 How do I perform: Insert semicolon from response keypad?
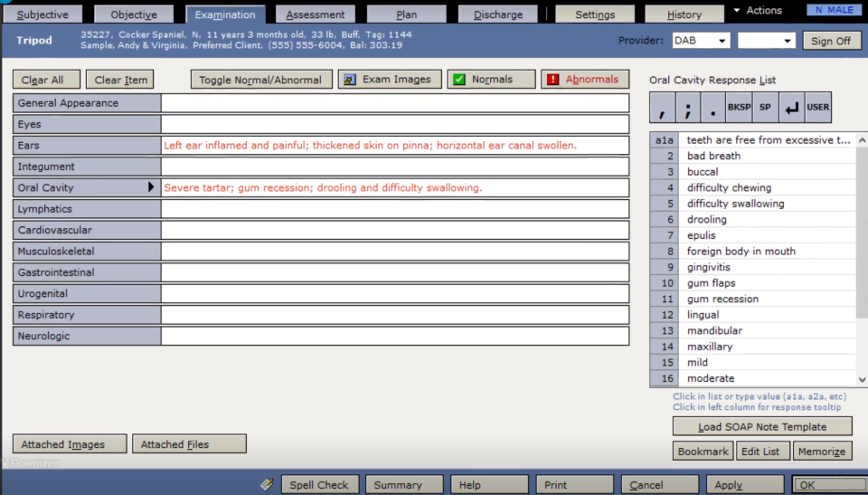pos(687,108)
